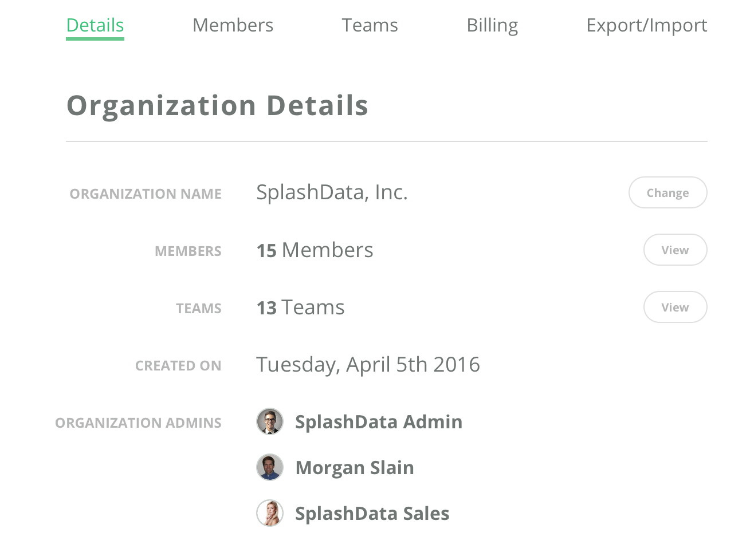
Task: Select the Details tab
Action: [x=95, y=25]
